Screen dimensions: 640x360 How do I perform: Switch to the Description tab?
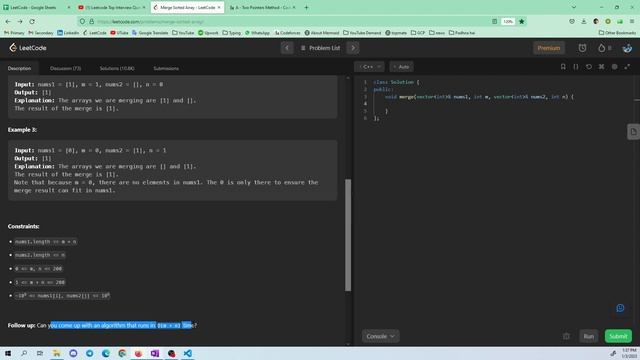[19, 68]
